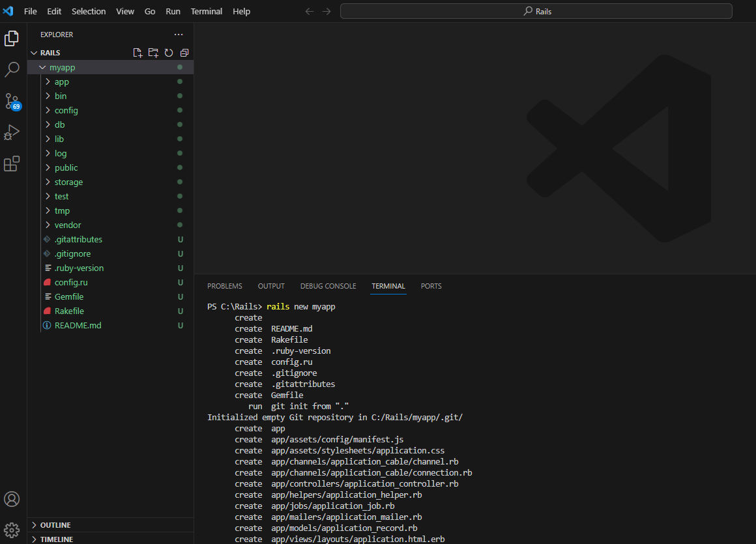Viewport: 756px width, 544px height.
Task: Switch to the PORTS panel tab
Action: pos(431,286)
